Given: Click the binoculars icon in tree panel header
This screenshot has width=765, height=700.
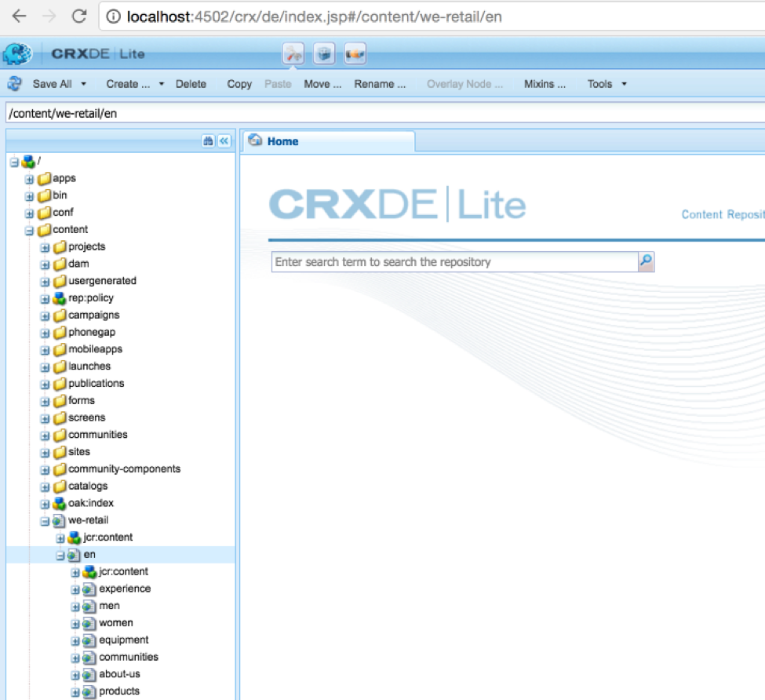Looking at the screenshot, I should coord(208,141).
